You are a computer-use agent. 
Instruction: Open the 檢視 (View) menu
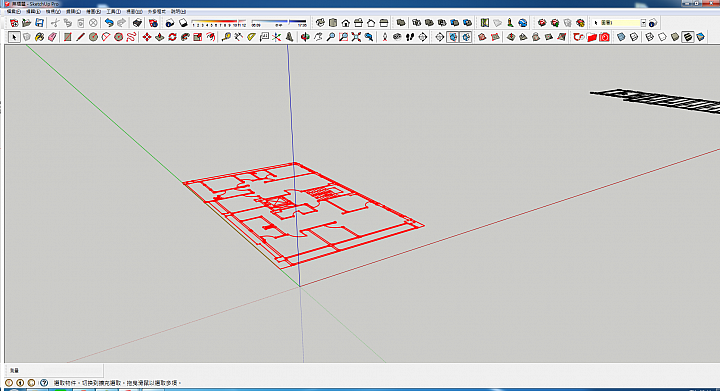tap(53, 11)
